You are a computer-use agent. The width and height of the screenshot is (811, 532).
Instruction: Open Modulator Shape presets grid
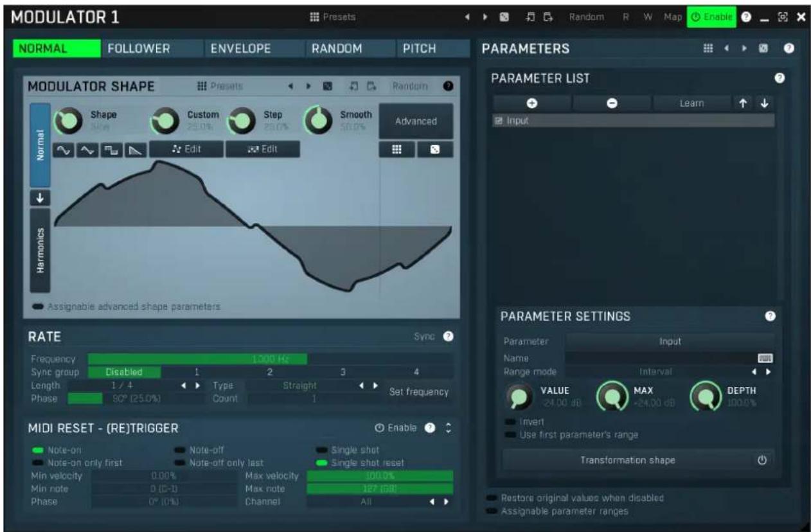[x=220, y=85]
